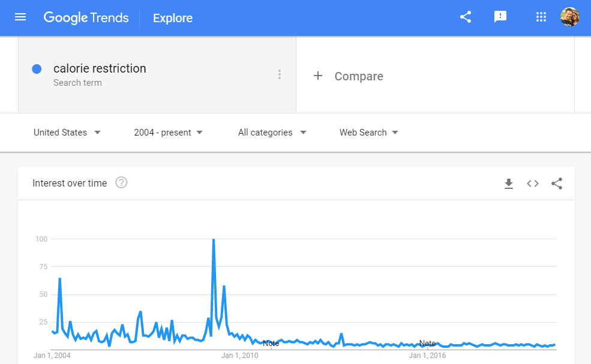This screenshot has width=591, height=364.
Task: Add a comparison term via Compare
Action: click(348, 76)
